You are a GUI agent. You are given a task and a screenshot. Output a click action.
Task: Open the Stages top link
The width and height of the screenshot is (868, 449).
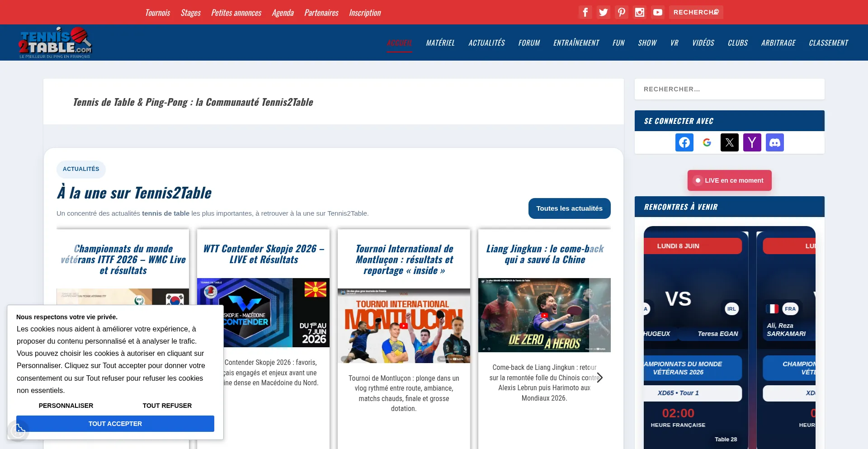(x=191, y=13)
